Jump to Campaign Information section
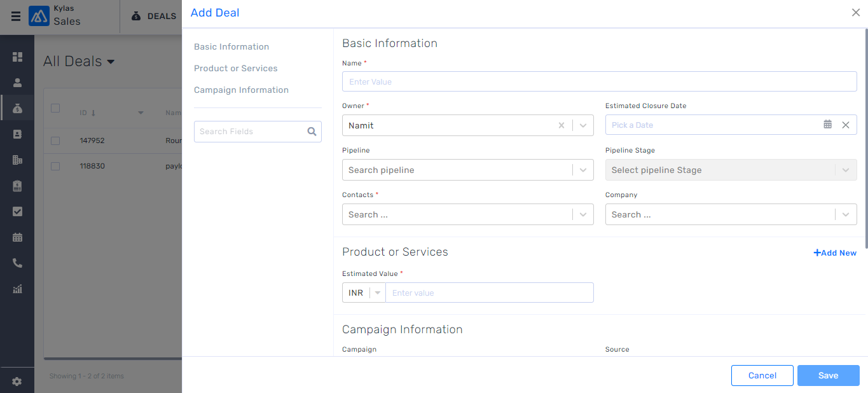This screenshot has width=868, height=393. 241,90
